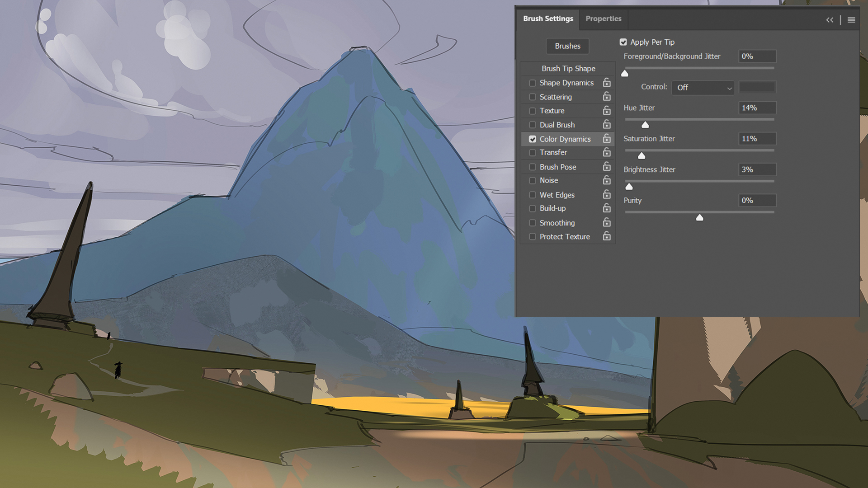
Task: Select the Texture label in list
Action: point(552,111)
